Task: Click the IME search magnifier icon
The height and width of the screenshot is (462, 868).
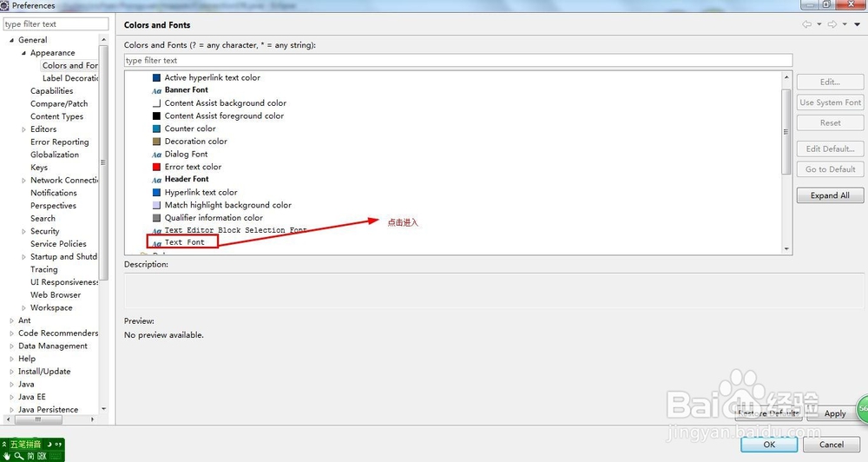Action: (x=19, y=456)
